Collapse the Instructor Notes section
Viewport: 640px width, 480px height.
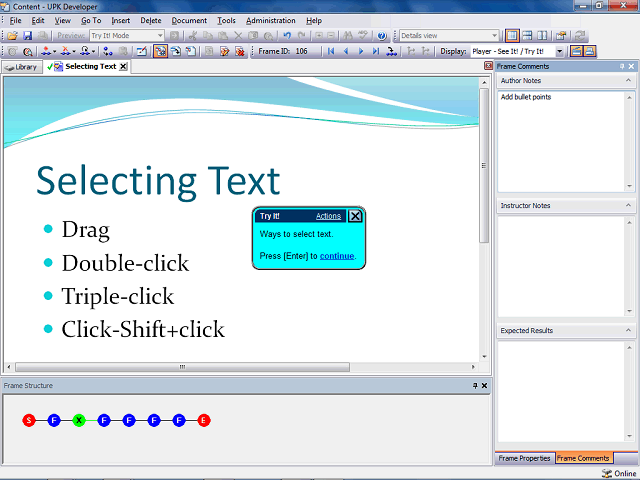pyautogui.click(x=628, y=205)
